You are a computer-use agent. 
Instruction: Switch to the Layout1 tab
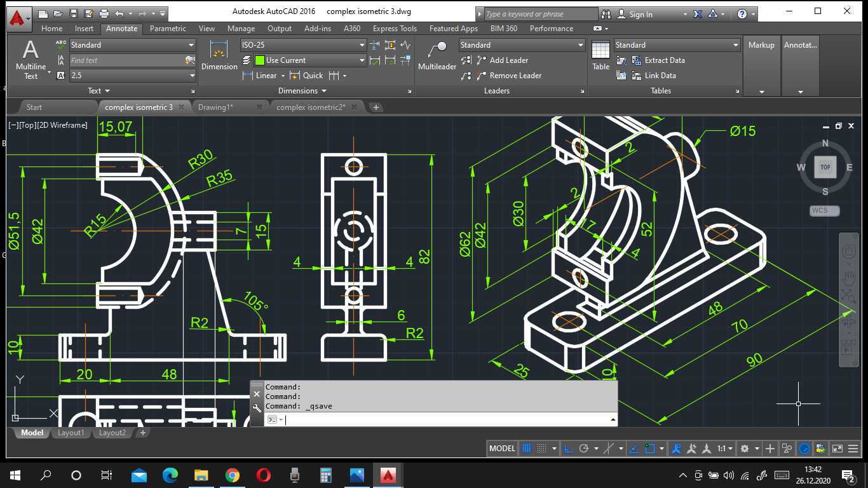[71, 433]
